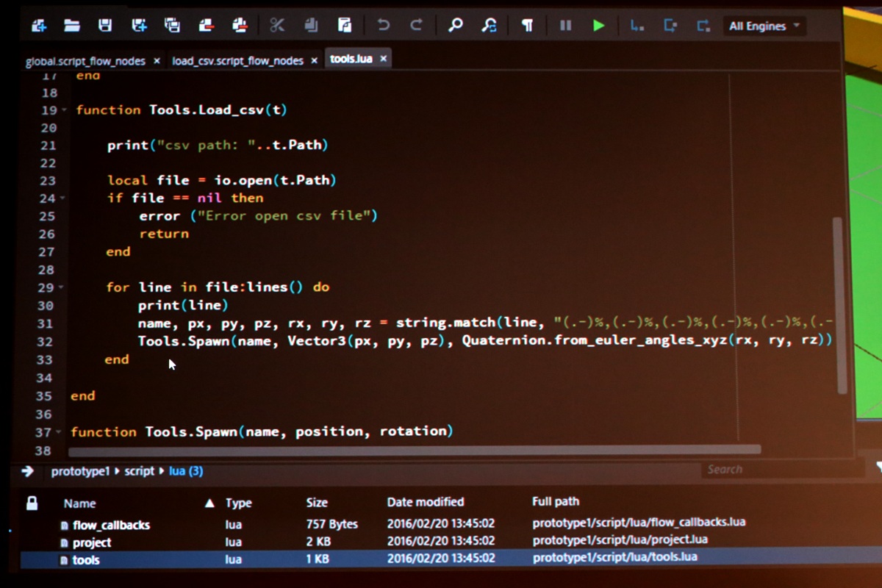Collapse the fold arrow at line 24
This screenshot has height=588, width=882.
[62, 198]
